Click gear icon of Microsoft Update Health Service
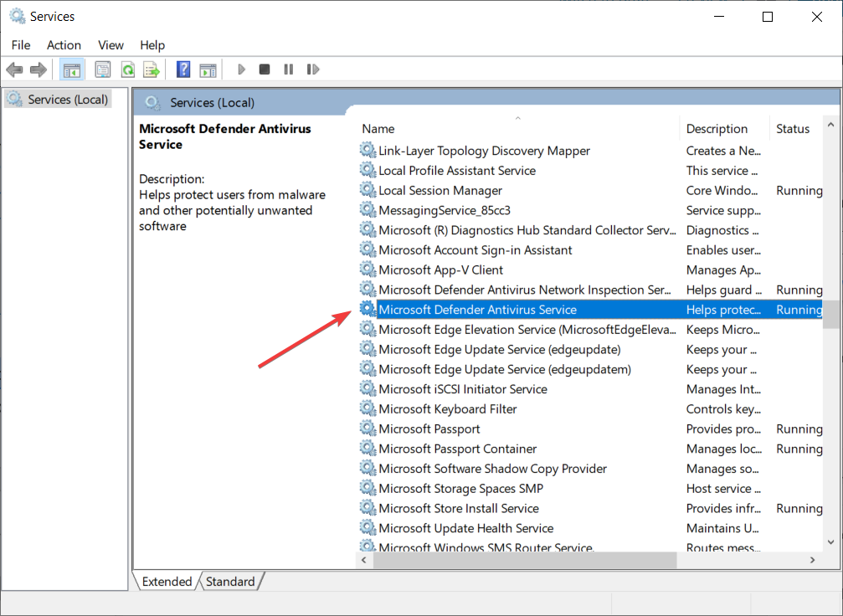This screenshot has height=616, width=843. click(368, 528)
